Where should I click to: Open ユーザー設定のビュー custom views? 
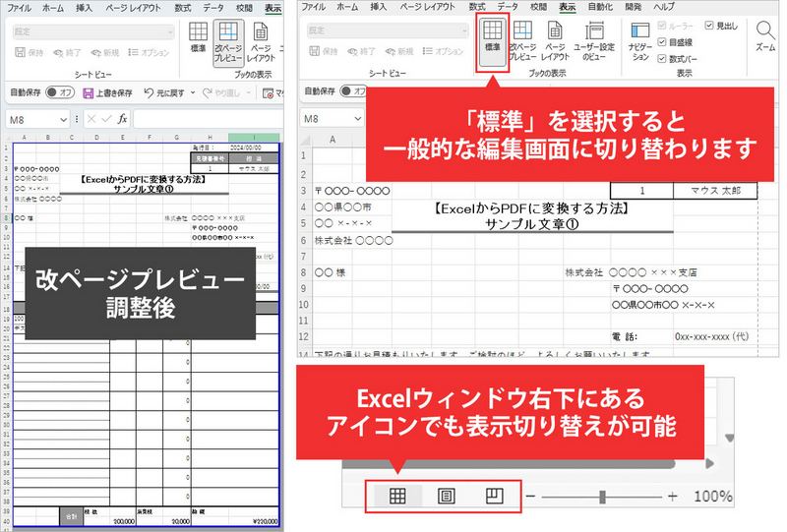click(594, 41)
